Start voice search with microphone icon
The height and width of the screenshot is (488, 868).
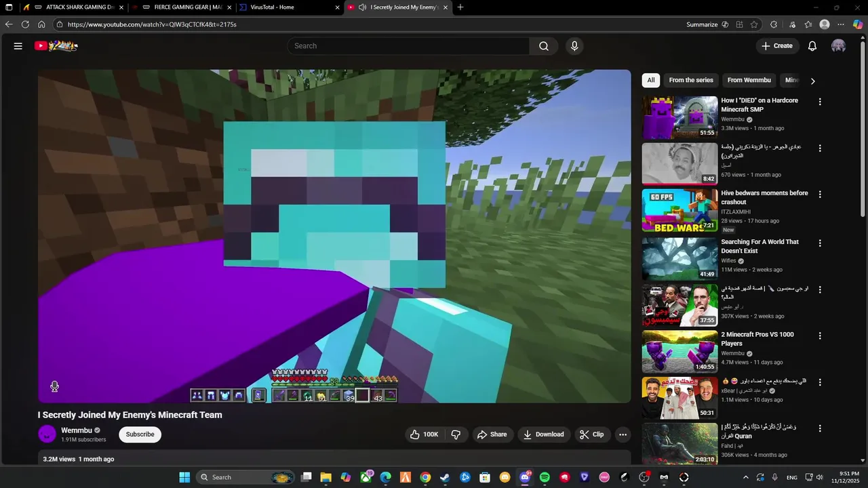click(x=574, y=46)
